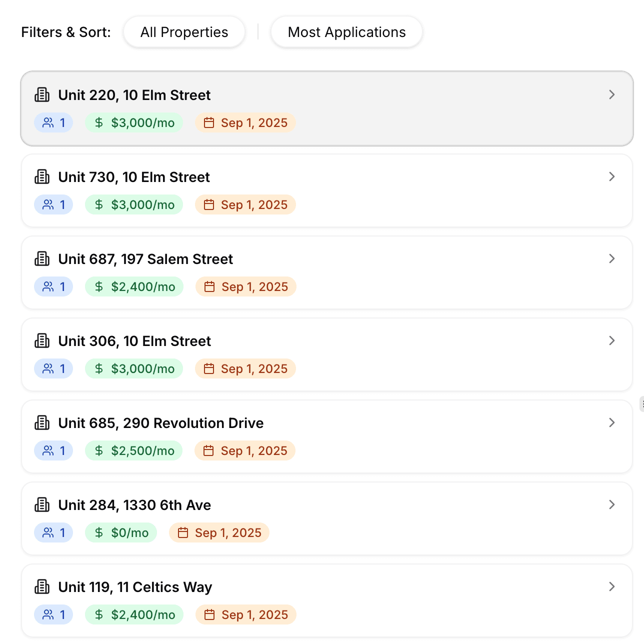Click the $0/mo rent badge on Unit 284

coord(121,532)
